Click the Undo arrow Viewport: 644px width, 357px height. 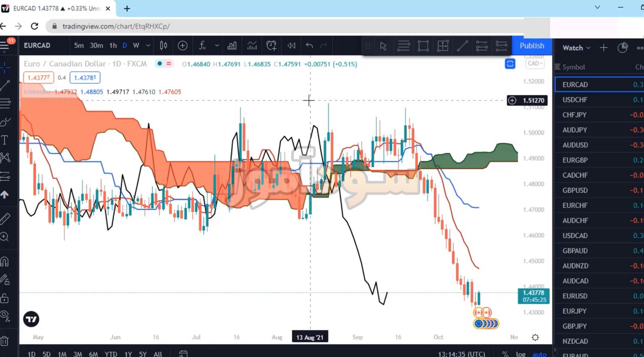click(309, 46)
